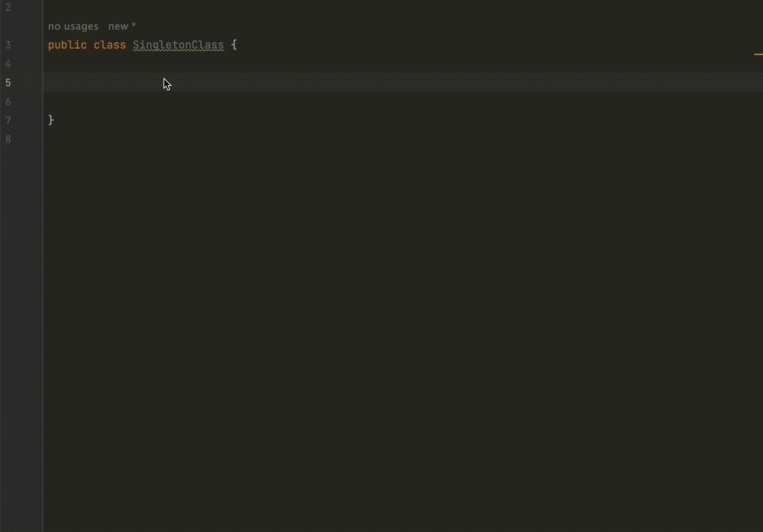Screen dimensions: 763x532
Task: Click line number 4 in gutter
Action: tap(8, 64)
